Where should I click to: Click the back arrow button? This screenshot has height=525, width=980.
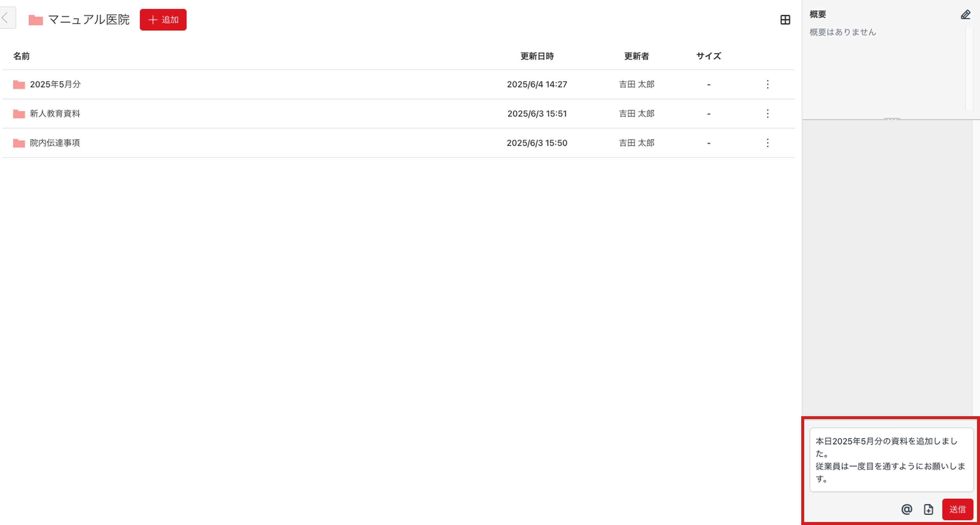(7, 18)
